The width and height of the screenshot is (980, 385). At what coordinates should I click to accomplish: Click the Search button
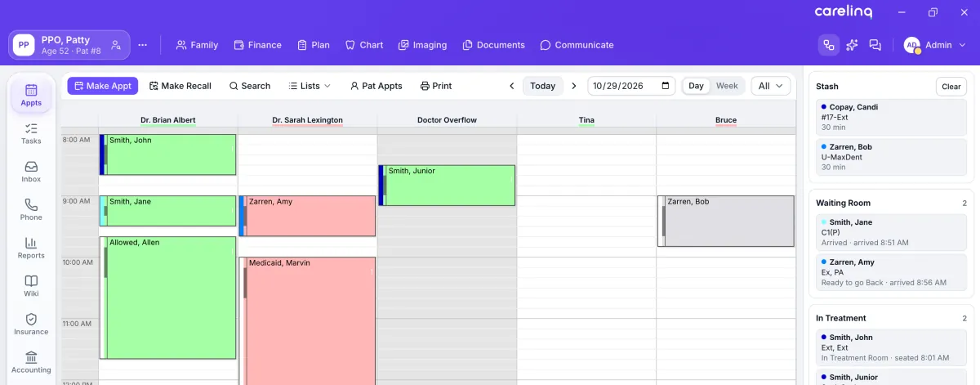pos(250,86)
